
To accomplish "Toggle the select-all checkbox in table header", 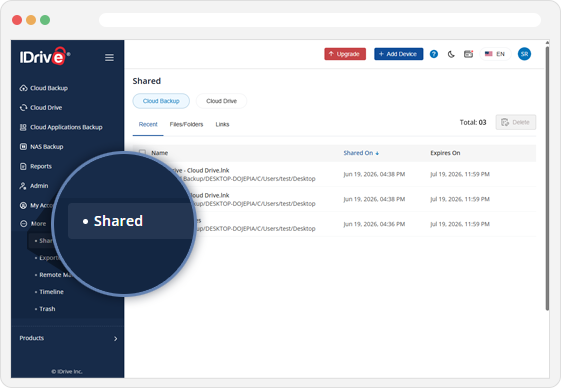I will click(142, 153).
